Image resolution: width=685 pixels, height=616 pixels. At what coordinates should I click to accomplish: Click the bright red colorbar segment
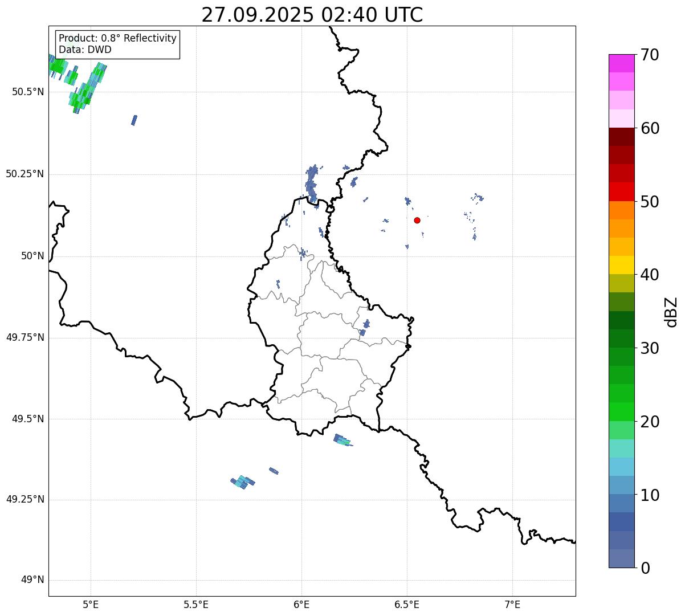pyautogui.click(x=621, y=192)
